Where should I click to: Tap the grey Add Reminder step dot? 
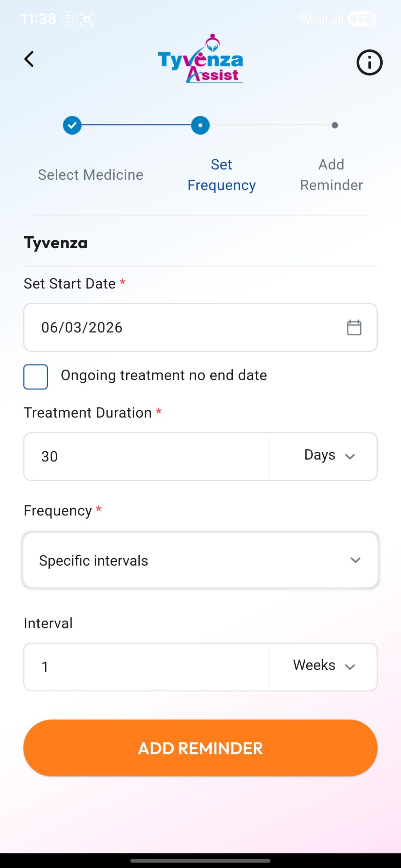tap(335, 125)
